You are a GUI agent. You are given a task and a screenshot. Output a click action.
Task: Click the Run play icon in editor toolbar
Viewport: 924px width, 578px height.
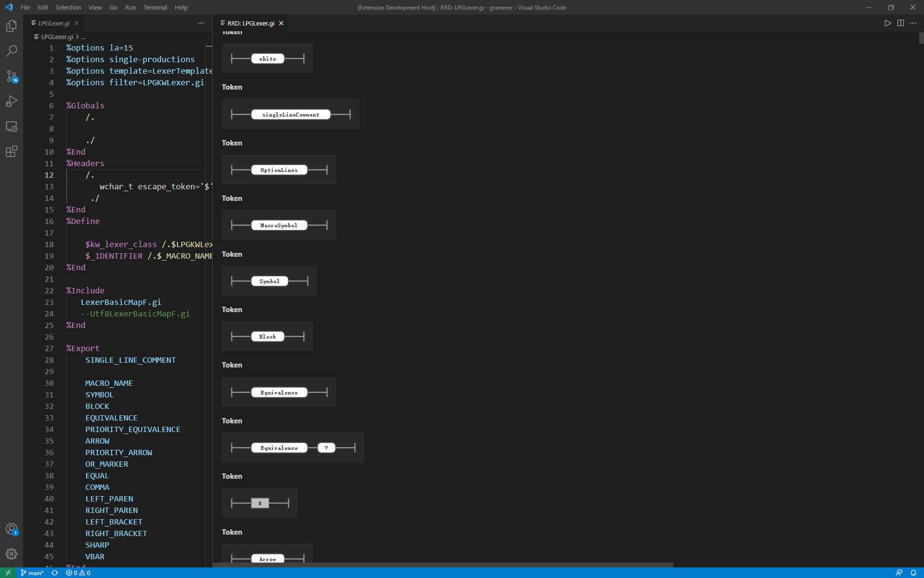pos(887,23)
